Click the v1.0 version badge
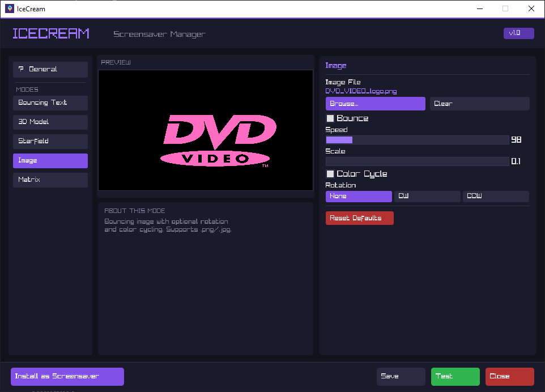The width and height of the screenshot is (545, 392). pyautogui.click(x=518, y=33)
